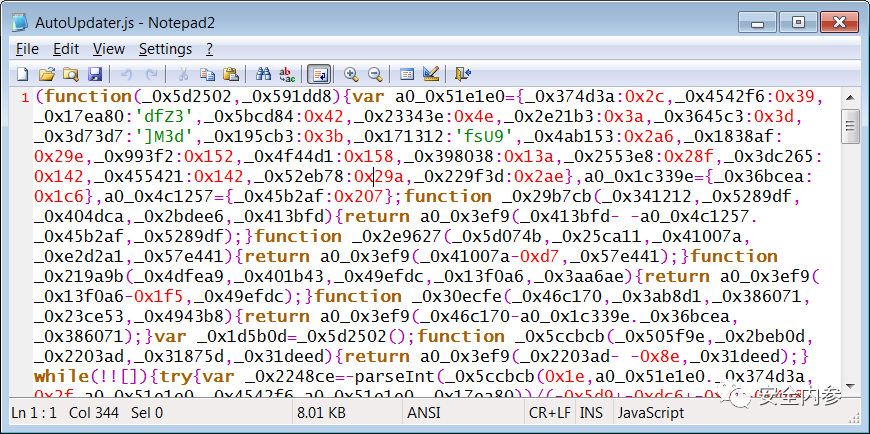870x434 pixels.
Task: Click the Customize Schemes toolbar icon
Action: point(431,73)
